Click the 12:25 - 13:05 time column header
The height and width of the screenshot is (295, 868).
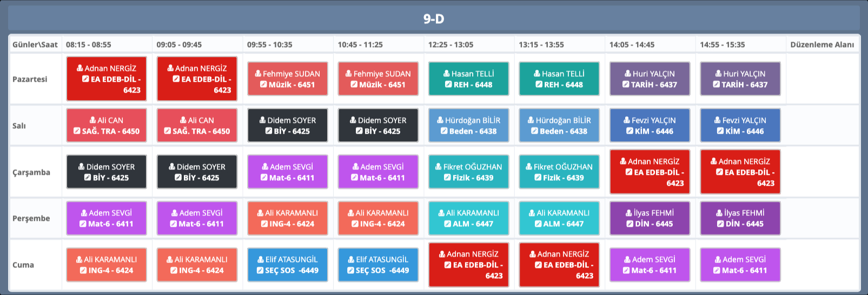coord(450,44)
